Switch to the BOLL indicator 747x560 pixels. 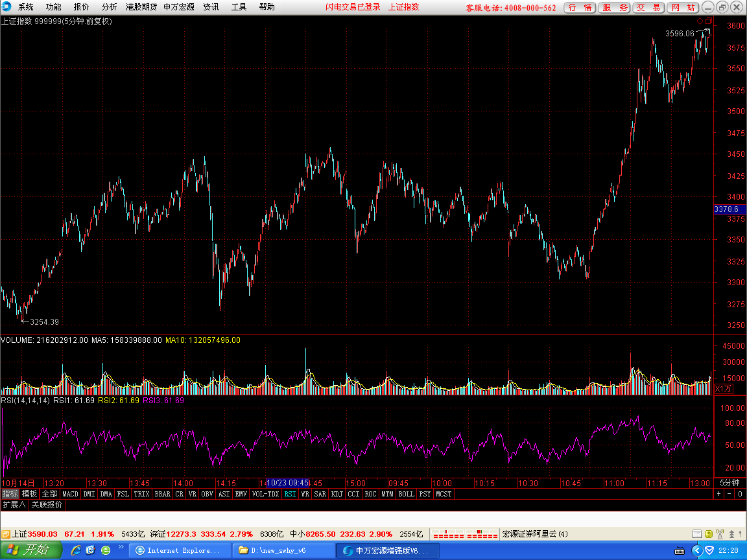pyautogui.click(x=407, y=494)
